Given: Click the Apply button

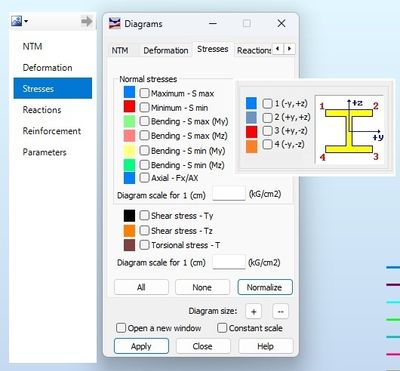Looking at the screenshot, I should (x=141, y=346).
